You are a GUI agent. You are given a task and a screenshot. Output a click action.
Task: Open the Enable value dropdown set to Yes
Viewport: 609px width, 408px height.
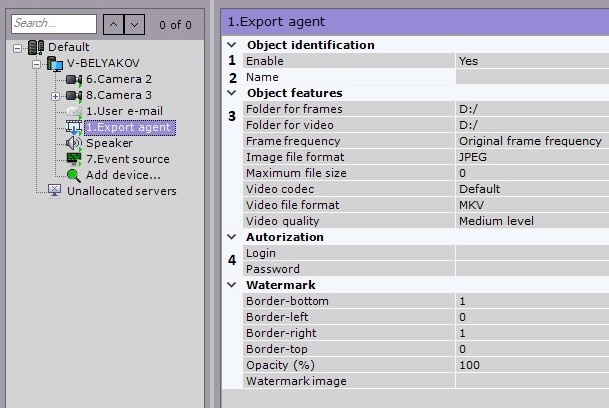pos(530,61)
